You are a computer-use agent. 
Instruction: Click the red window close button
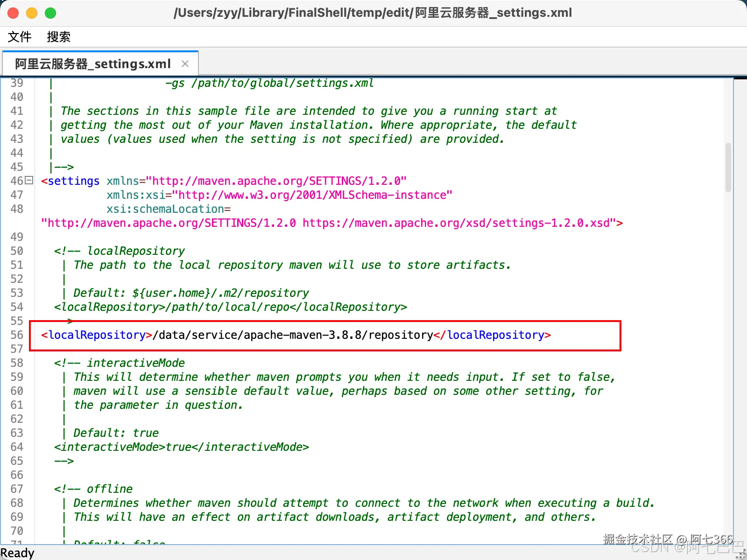point(13,13)
